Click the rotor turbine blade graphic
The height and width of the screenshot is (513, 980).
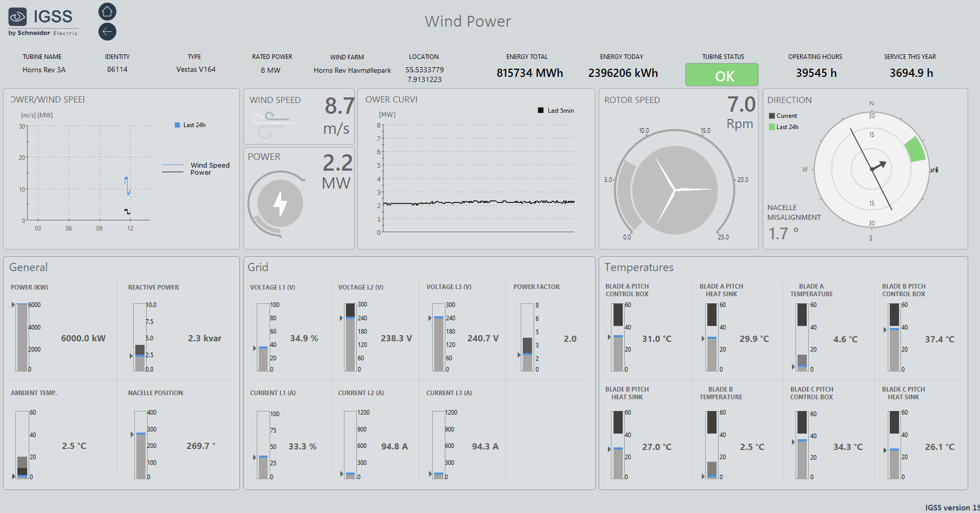(674, 190)
